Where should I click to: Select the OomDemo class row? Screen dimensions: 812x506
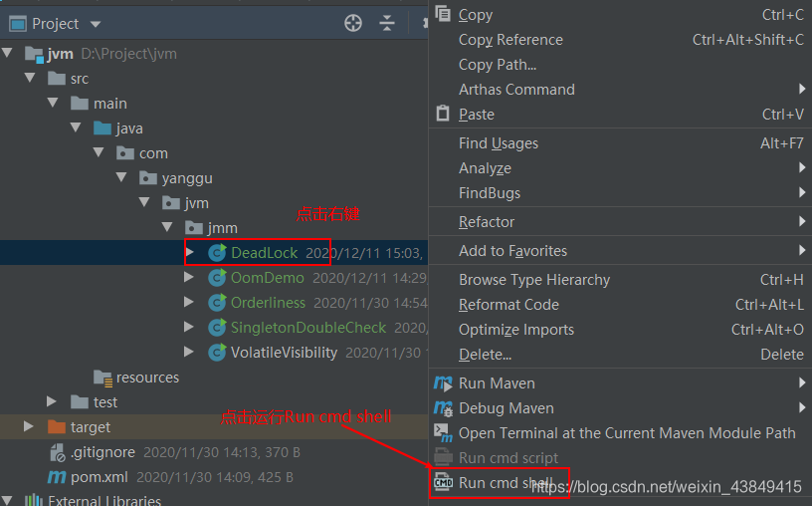[214, 277]
